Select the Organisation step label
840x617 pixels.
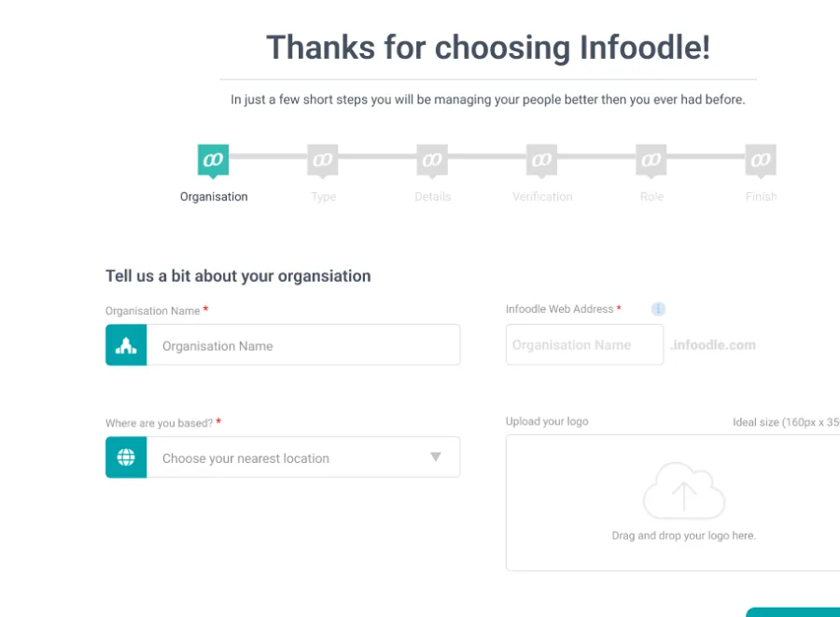click(214, 197)
